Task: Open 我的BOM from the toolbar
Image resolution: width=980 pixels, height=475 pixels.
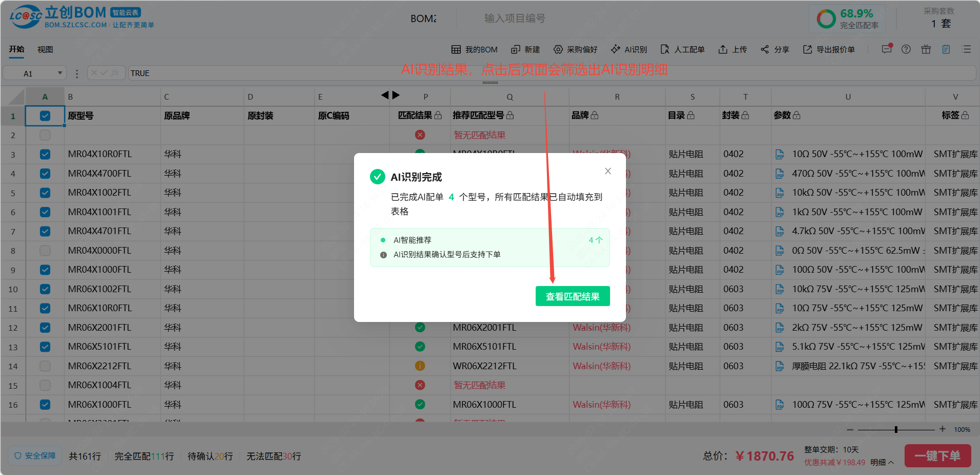Action: click(x=475, y=49)
